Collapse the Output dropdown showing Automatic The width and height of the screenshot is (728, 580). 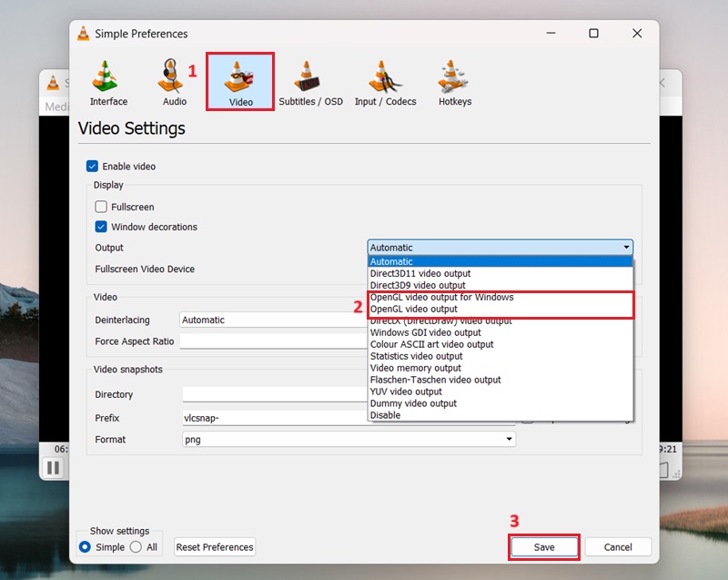click(x=500, y=248)
